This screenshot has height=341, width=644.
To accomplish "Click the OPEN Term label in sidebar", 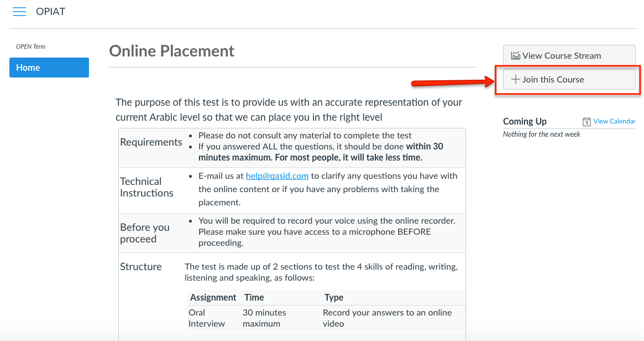I will [31, 46].
